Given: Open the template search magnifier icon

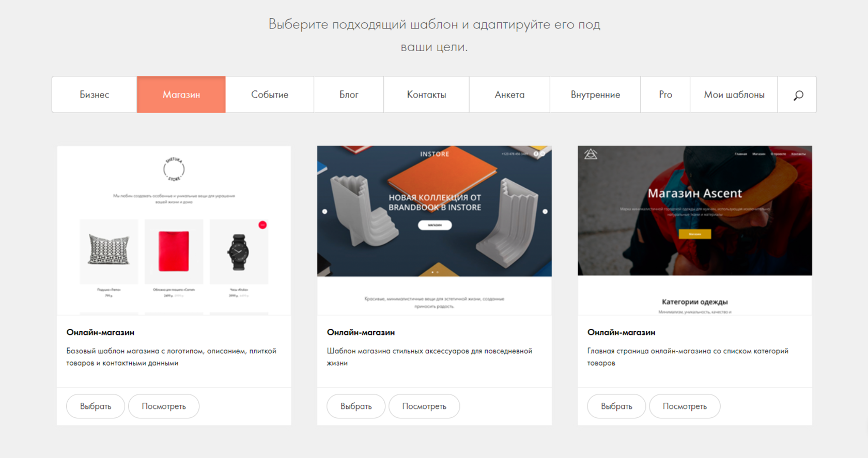Looking at the screenshot, I should [x=798, y=95].
